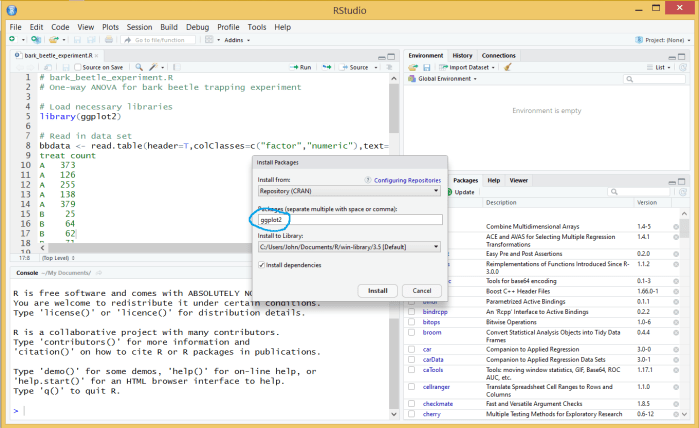Click the Environment pane search field
Viewport: 699px width, 428px height.
(x=654, y=79)
